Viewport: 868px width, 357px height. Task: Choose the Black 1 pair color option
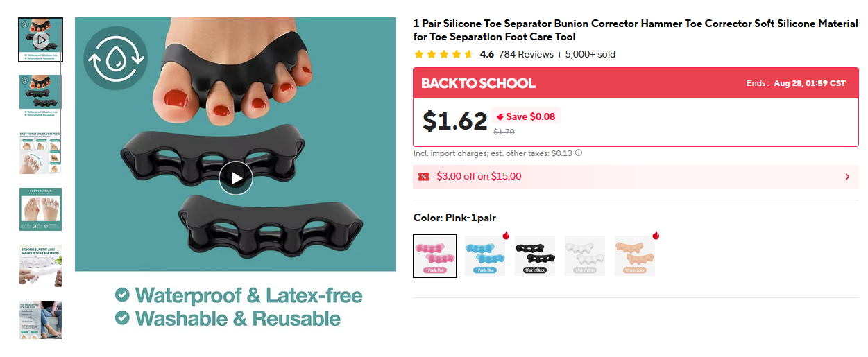pos(535,256)
